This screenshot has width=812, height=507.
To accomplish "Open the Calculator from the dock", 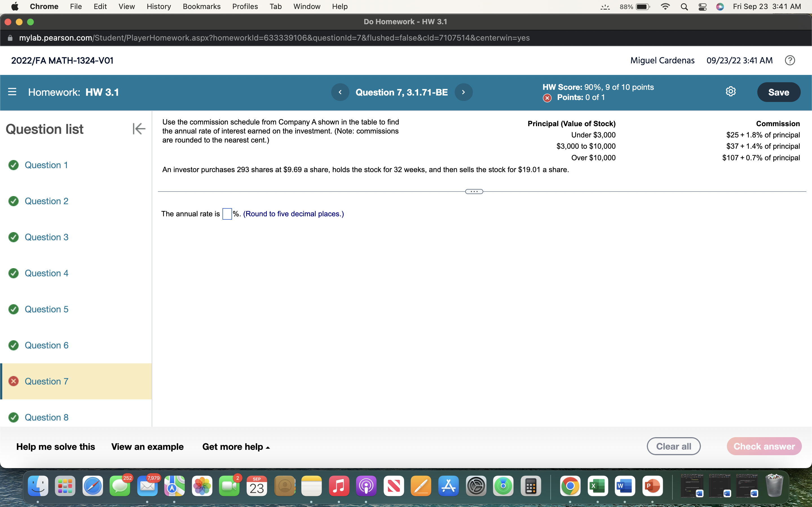I will point(531,486).
